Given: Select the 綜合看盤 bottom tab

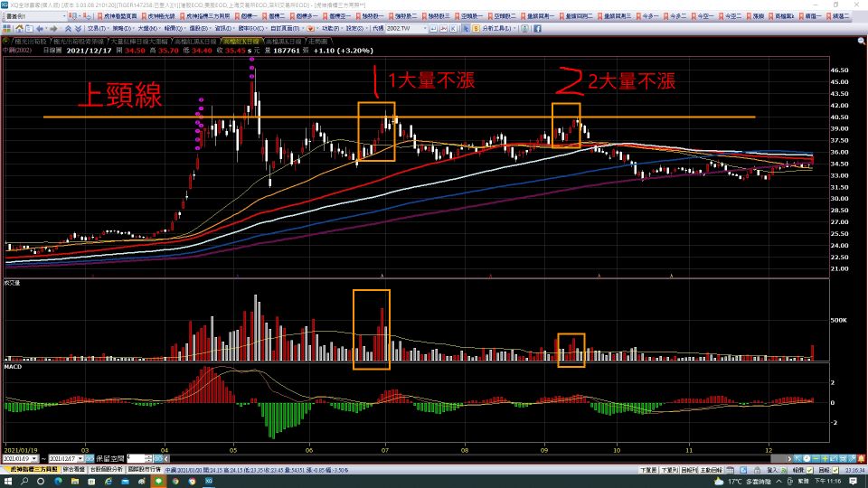Looking at the screenshot, I should point(72,470).
